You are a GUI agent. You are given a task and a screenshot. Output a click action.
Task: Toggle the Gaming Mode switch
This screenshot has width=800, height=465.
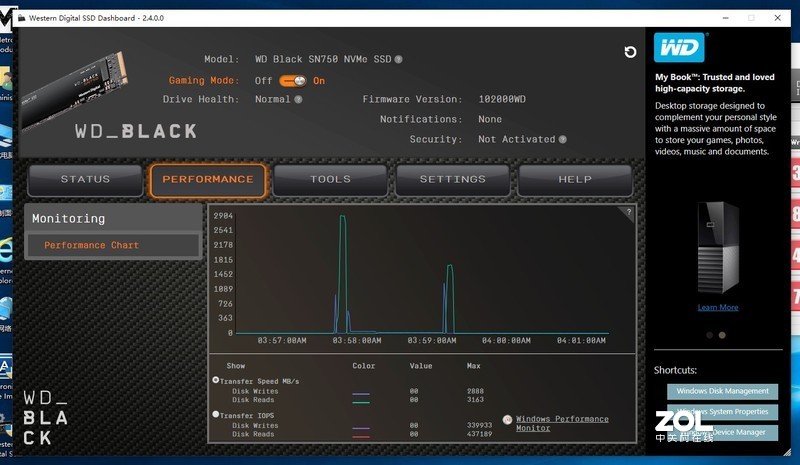pos(292,81)
